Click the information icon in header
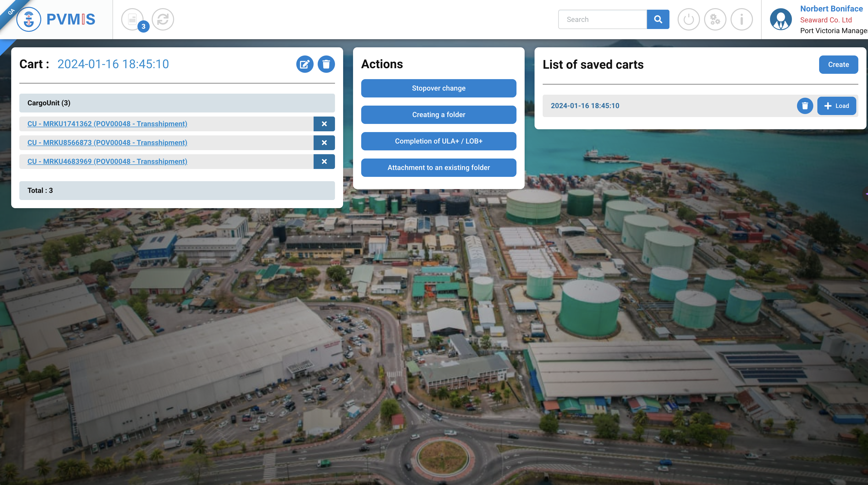 (x=741, y=19)
